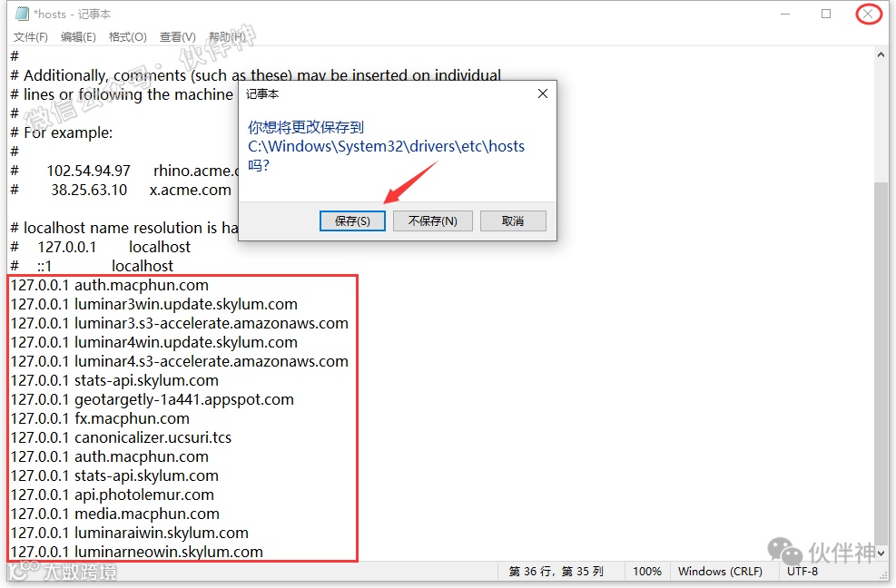This screenshot has height=588, width=896.
Task: Click the UTF-8 encoding status entry
Action: (x=802, y=572)
